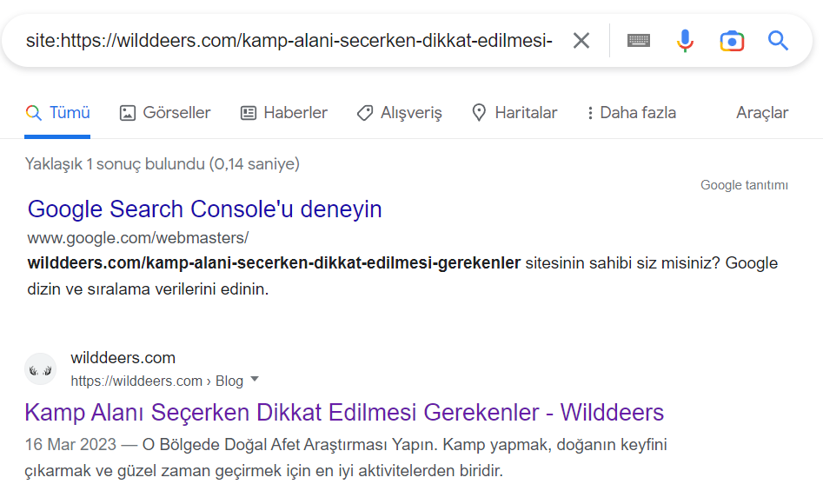
Task: Open the on-screen keyboard input tool
Action: pos(638,41)
